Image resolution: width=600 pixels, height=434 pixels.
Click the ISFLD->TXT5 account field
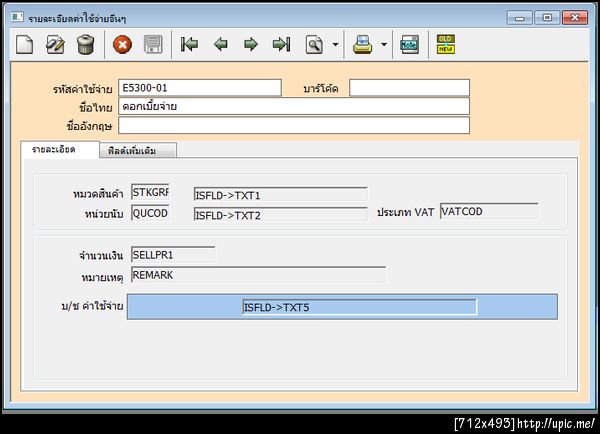[360, 307]
